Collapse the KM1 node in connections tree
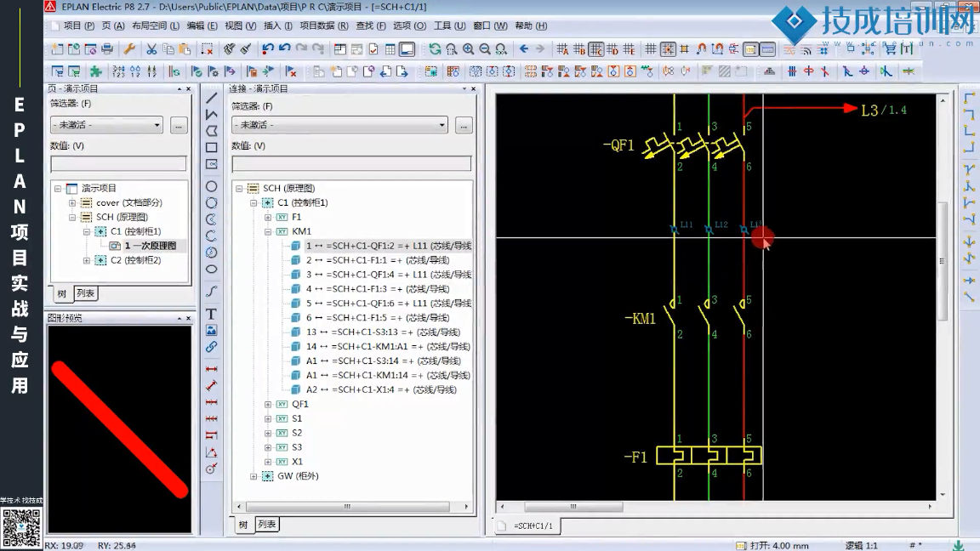This screenshot has height=551, width=980. tap(267, 231)
